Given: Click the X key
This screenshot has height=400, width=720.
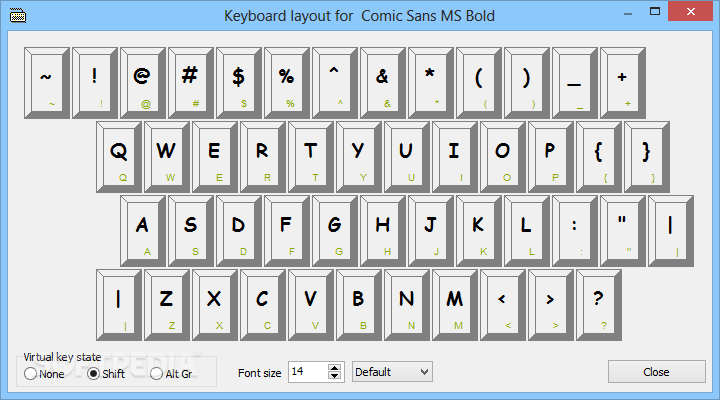Looking at the screenshot, I should (x=215, y=305).
